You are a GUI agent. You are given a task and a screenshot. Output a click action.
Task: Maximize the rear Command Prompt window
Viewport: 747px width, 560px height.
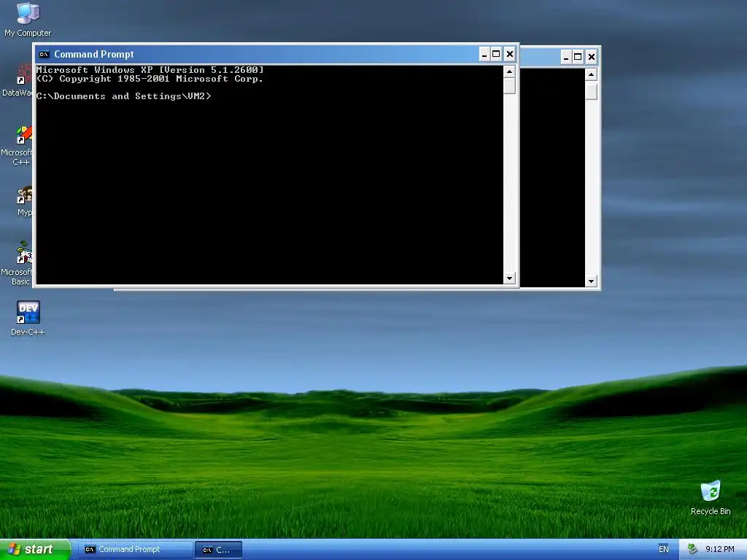[578, 57]
